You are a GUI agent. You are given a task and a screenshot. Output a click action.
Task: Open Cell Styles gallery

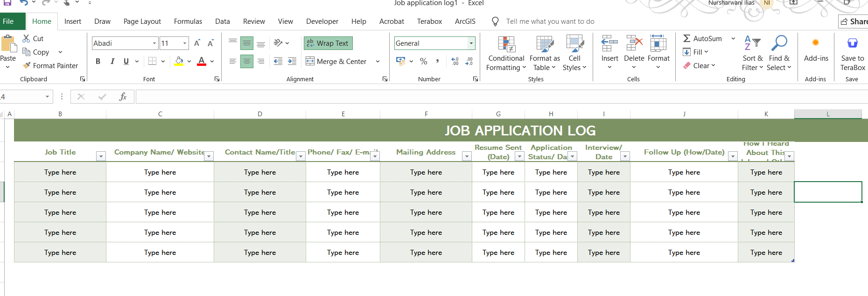coord(574,53)
